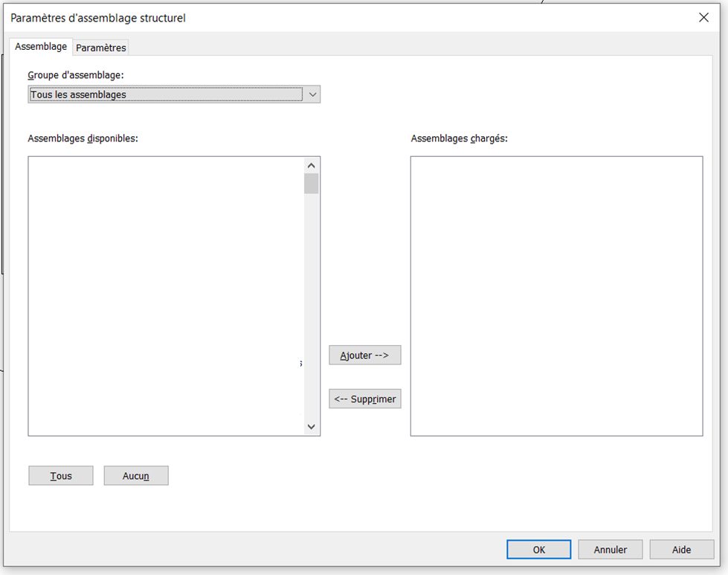Deselect everything with the Aucun button
The width and height of the screenshot is (728, 575).
click(136, 476)
